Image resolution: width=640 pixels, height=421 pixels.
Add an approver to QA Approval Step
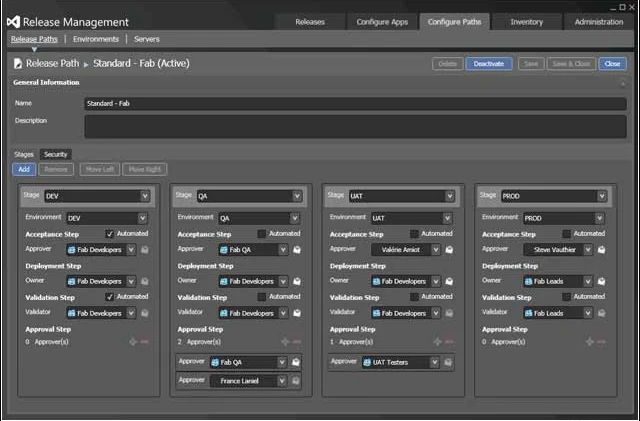[285, 342]
